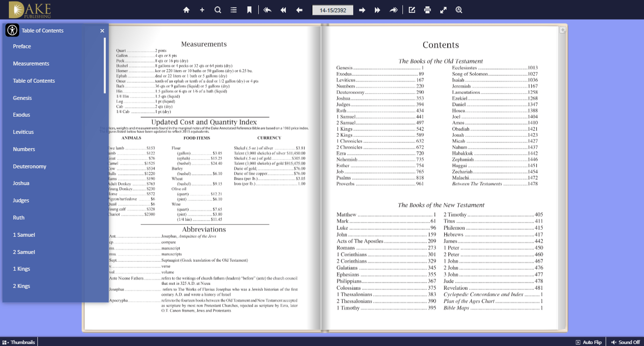Screen dimensions: 644x346
Task: Toggle Auto Flip
Action: (589, 342)
